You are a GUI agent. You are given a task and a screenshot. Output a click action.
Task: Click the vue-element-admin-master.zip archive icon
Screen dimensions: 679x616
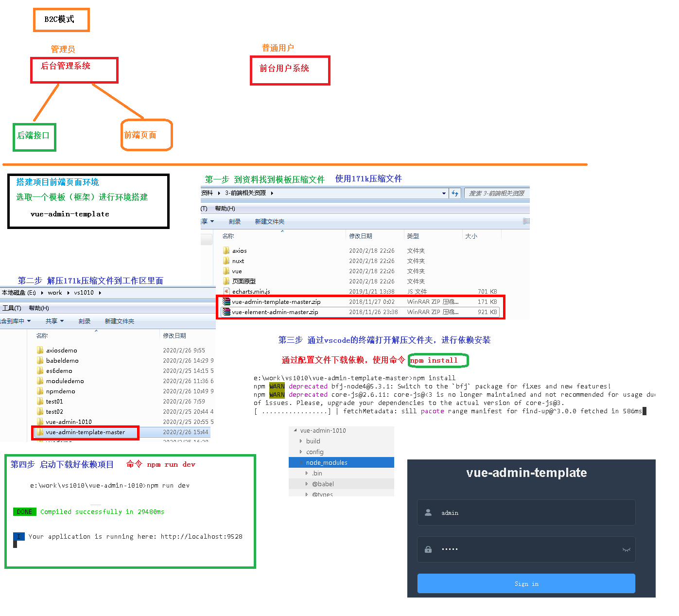[x=226, y=312]
